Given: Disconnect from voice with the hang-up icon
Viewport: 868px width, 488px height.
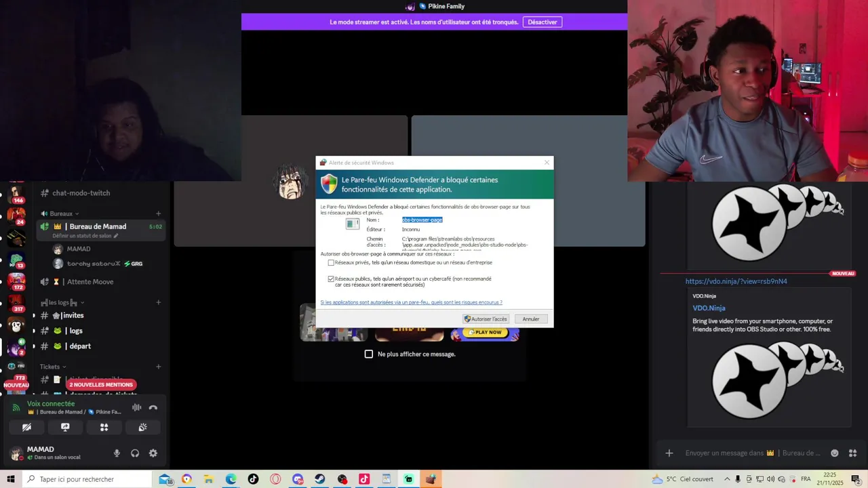Looking at the screenshot, I should pos(153,407).
